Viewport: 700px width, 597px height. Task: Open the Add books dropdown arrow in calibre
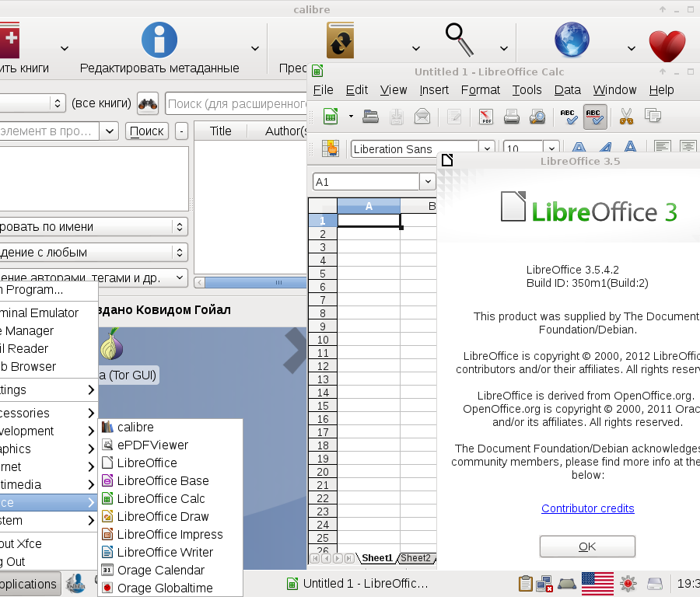click(65, 48)
